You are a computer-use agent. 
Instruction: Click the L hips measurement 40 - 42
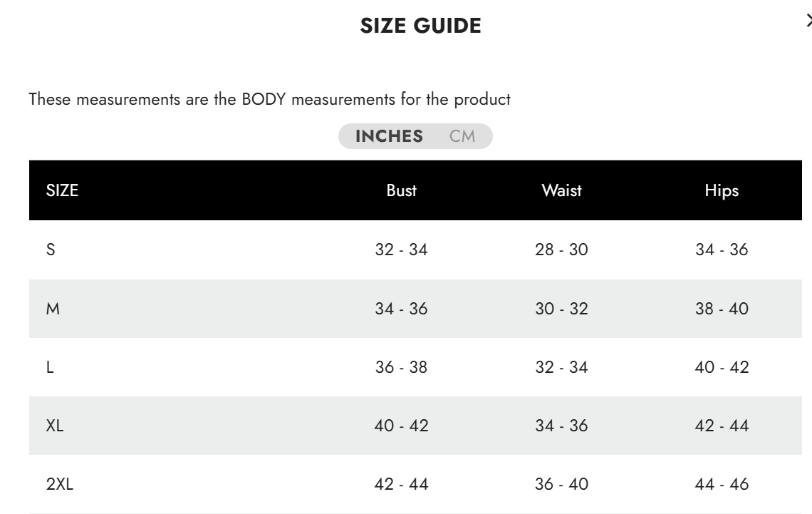click(x=720, y=368)
